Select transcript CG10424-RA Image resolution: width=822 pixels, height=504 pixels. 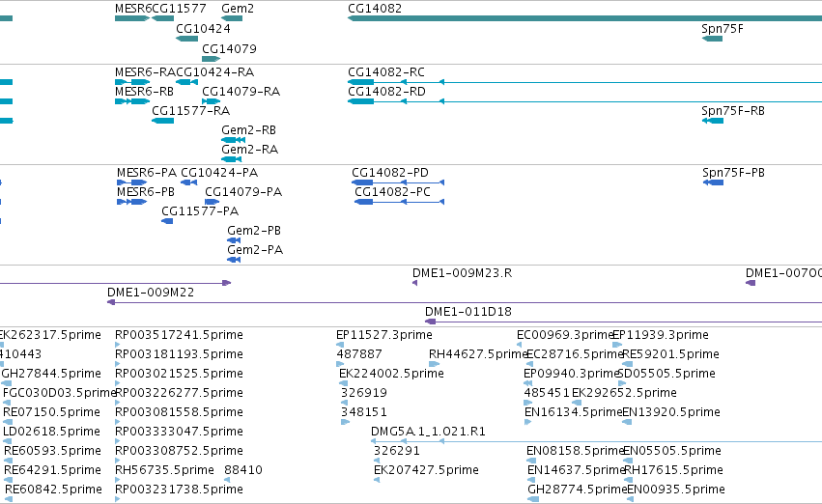(x=215, y=71)
